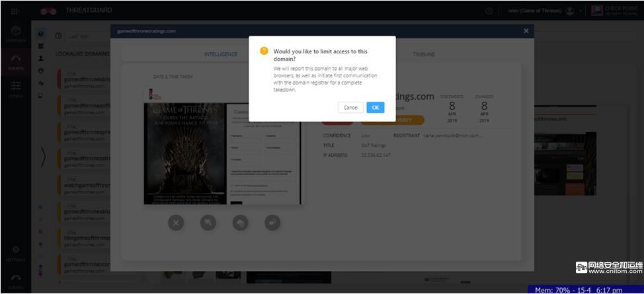Confirm the limit access dialog with OK
This screenshot has width=644, height=294.
click(x=376, y=108)
